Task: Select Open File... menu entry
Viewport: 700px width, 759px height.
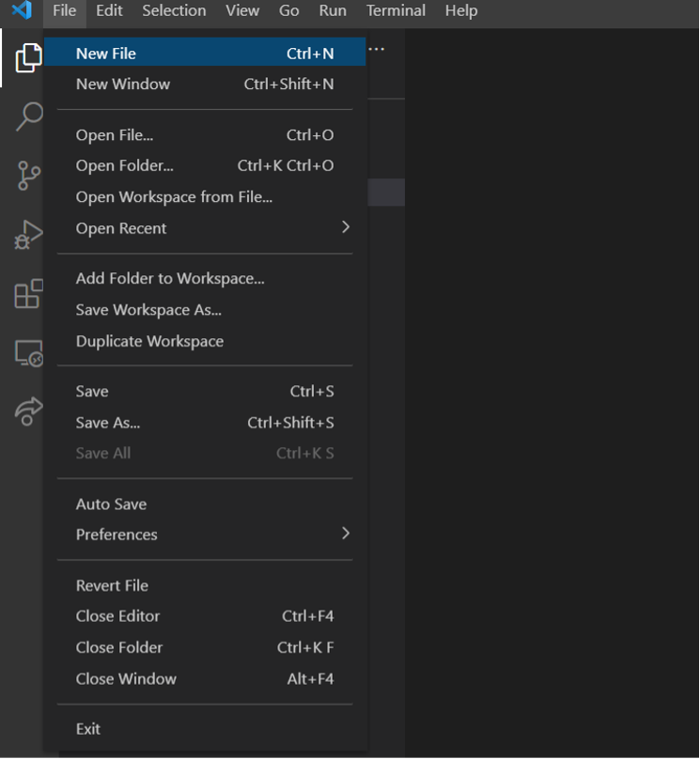Action: [205, 135]
